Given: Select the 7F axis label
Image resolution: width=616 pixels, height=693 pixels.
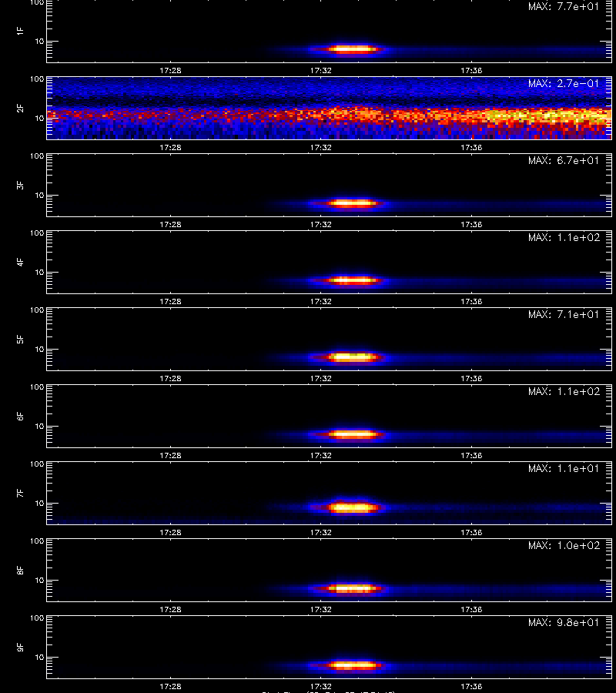Looking at the screenshot, I should pos(20,493).
